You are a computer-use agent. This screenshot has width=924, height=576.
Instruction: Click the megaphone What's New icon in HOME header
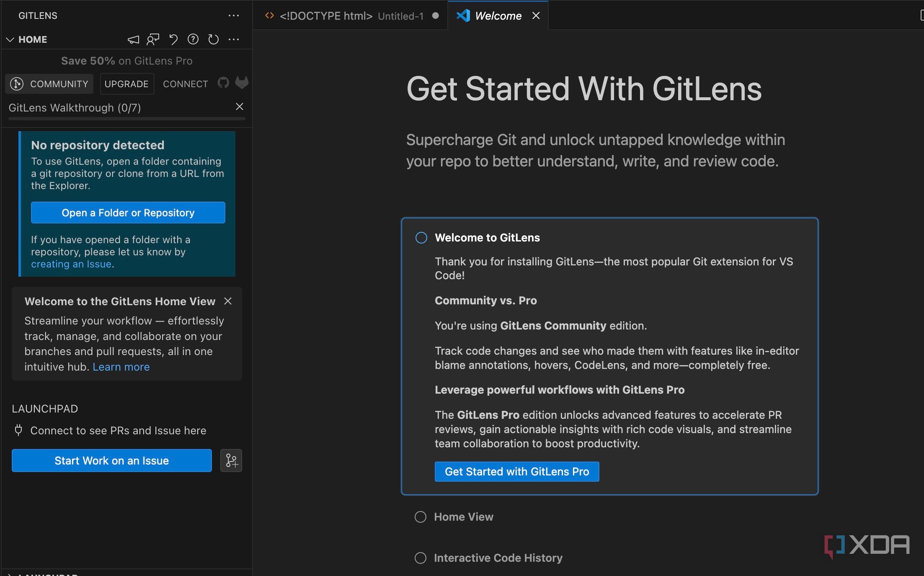[133, 39]
